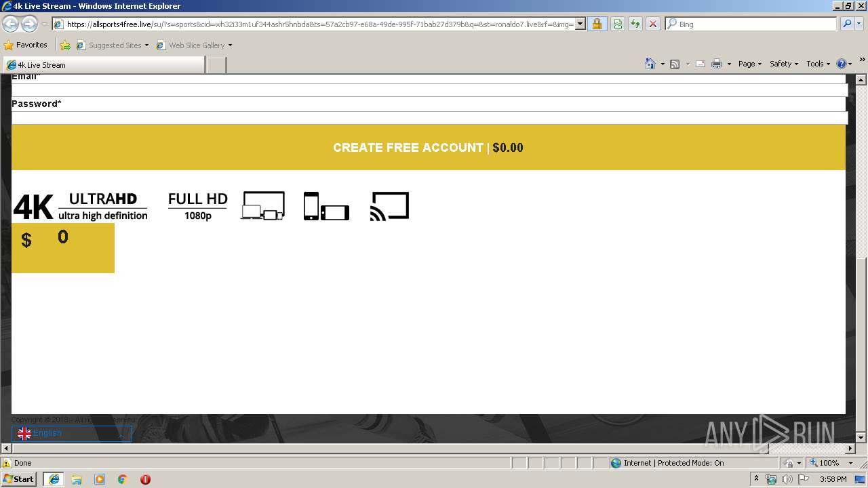Viewport: 868px width, 488px height.
Task: Expand the address bar URL dropdown
Action: [580, 24]
